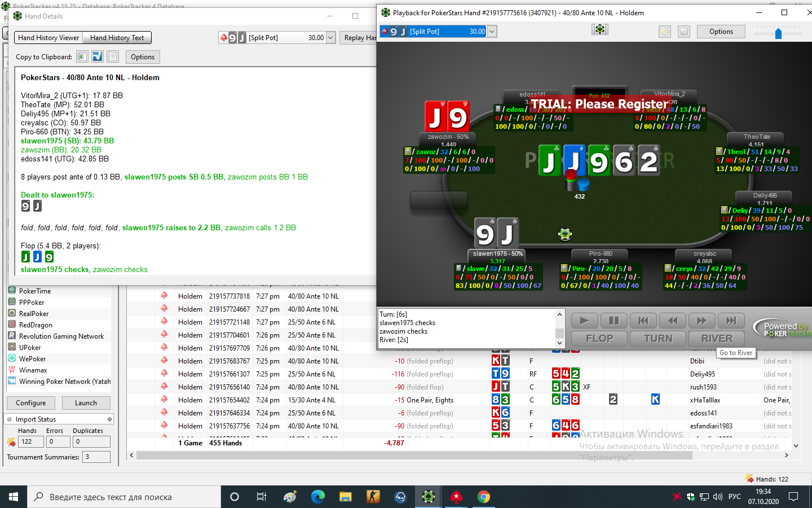Switch to the Hand History Viewer tab
This screenshot has width=812, height=508.
(48, 38)
